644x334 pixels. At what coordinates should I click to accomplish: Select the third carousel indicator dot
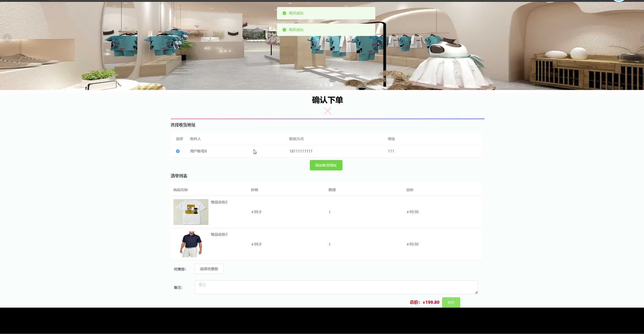(x=331, y=85)
